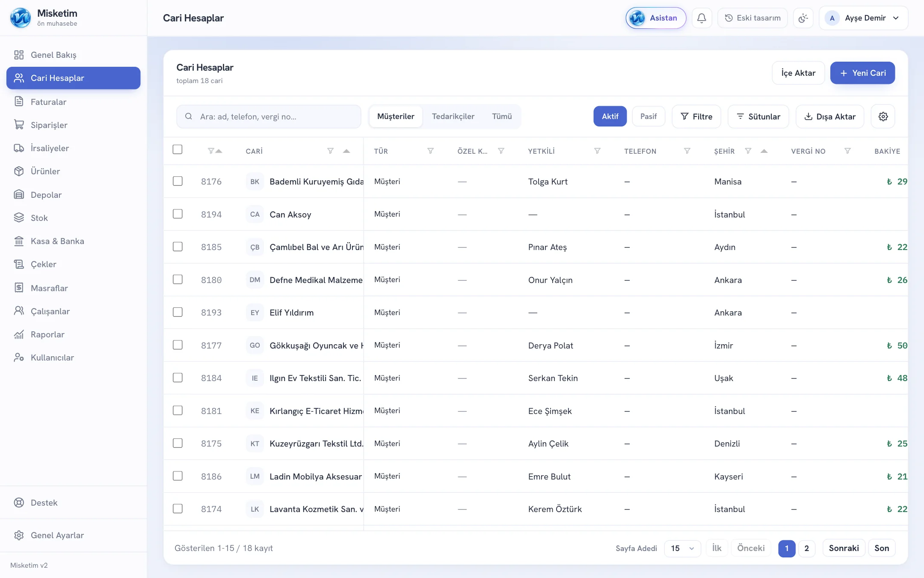This screenshot has height=578, width=924.
Task: Filter the Yetkili column
Action: pos(597,151)
